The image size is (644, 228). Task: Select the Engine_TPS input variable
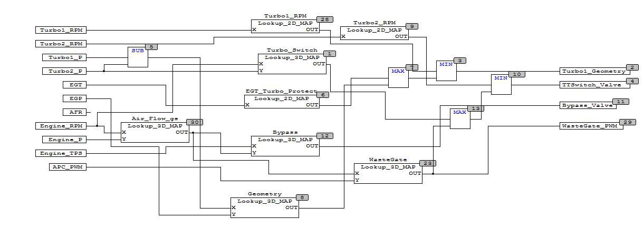(x=61, y=153)
